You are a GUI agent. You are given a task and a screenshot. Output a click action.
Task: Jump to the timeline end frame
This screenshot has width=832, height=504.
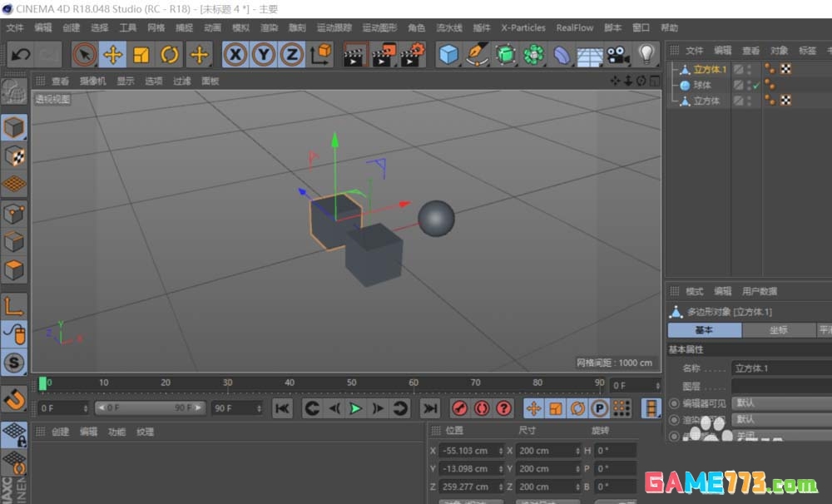pyautogui.click(x=429, y=408)
